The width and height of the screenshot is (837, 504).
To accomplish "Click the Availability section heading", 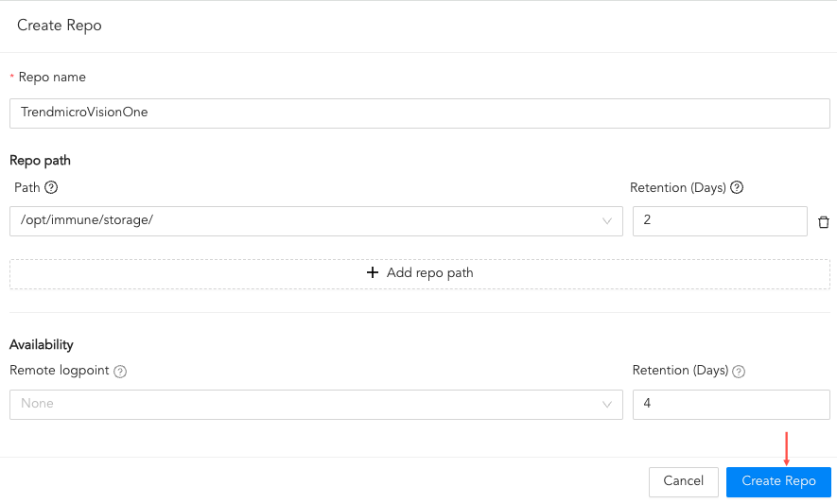I will [x=42, y=345].
